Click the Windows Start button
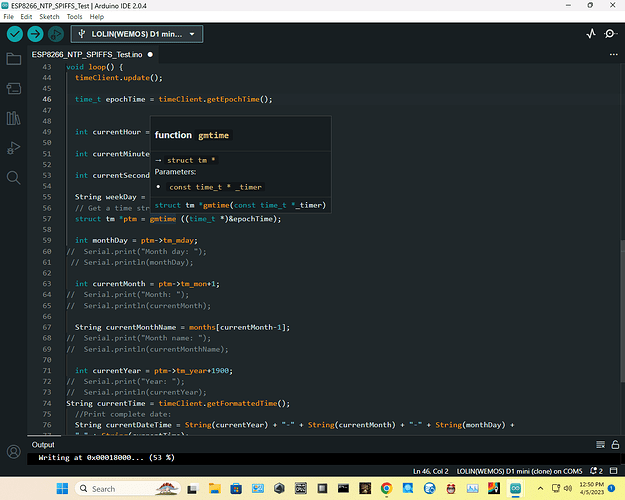625x500 pixels. (62, 489)
